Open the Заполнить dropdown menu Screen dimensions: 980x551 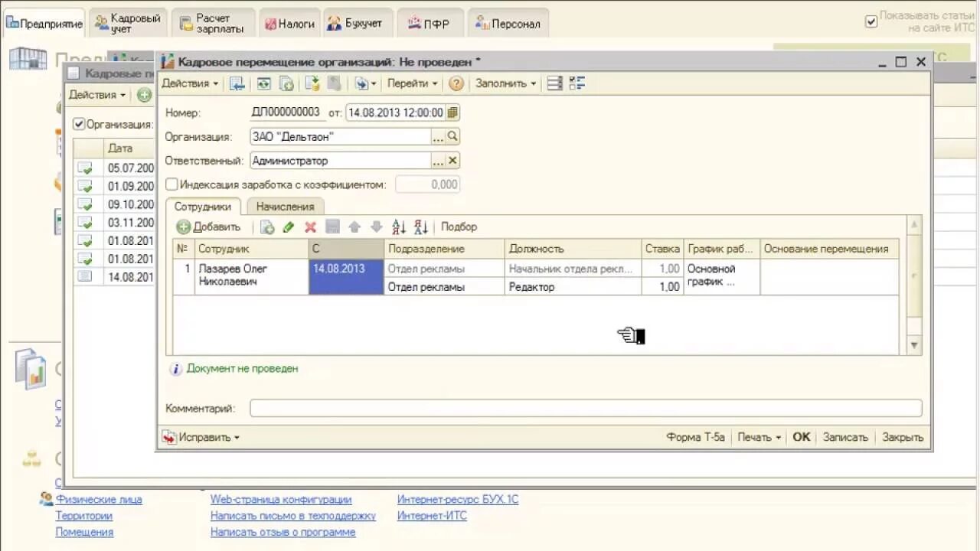505,83
